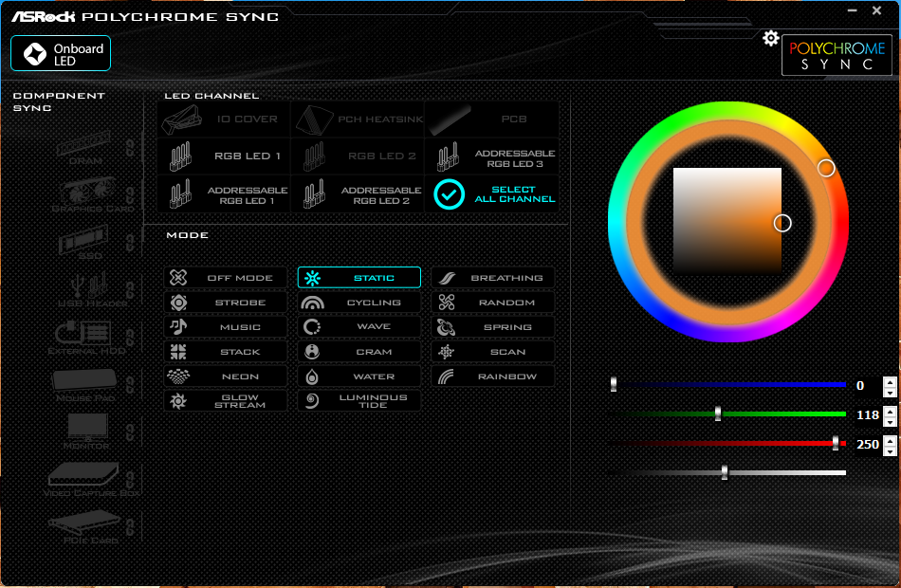Screen dimensions: 901x588
Task: Click the green value field showing 118
Action: [867, 415]
